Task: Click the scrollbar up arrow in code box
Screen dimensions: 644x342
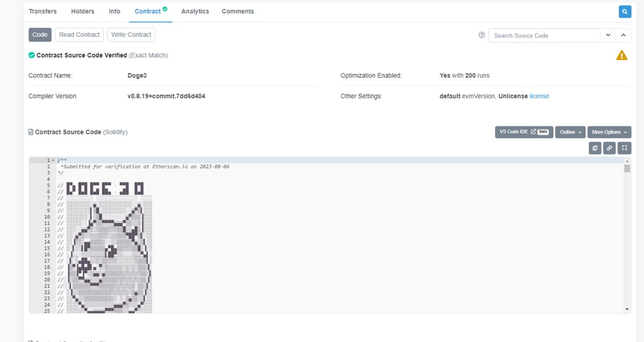Action: pyautogui.click(x=627, y=161)
